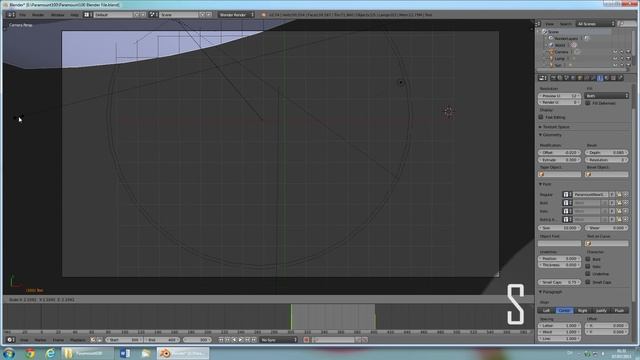Click the font Size value field
This screenshot has width=640, height=360.
click(x=559, y=228)
